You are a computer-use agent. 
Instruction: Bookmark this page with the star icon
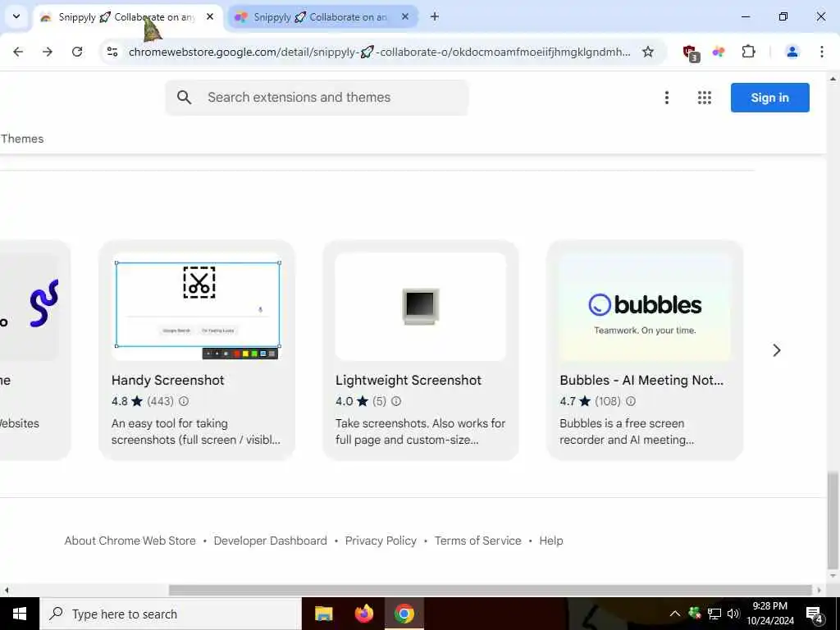[x=648, y=52]
